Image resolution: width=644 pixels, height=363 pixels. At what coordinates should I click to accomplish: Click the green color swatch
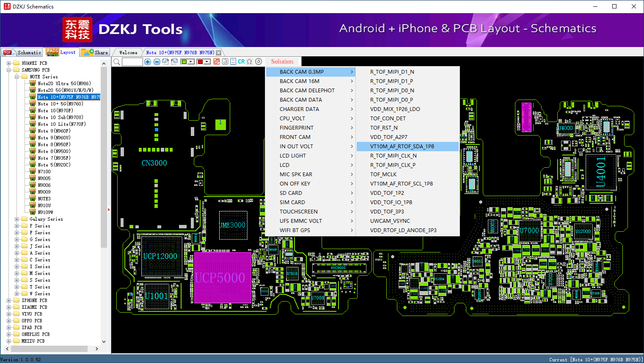coord(184,62)
